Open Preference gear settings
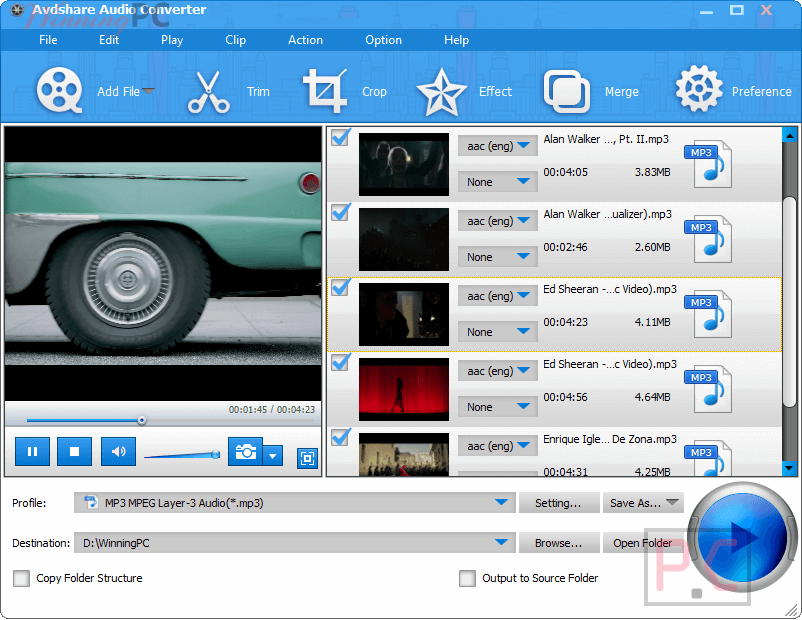The width and height of the screenshot is (802, 620). 699,89
